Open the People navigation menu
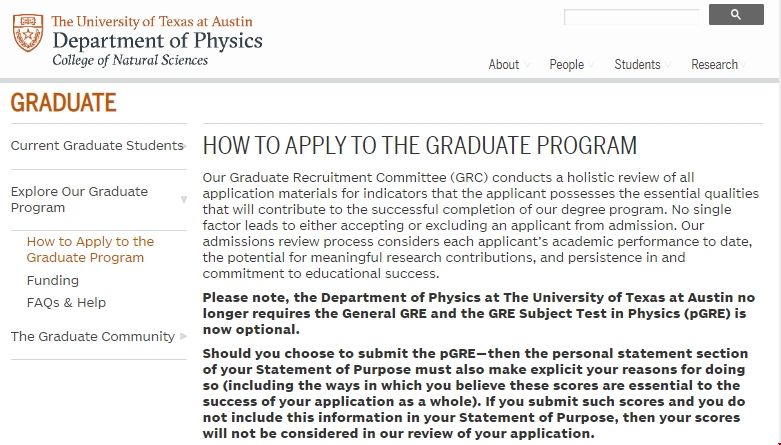Viewport: 781px width, 445px height. click(566, 64)
